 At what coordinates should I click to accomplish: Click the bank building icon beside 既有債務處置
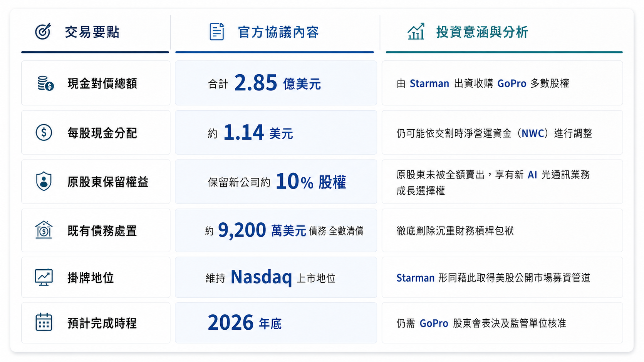pyautogui.click(x=44, y=230)
